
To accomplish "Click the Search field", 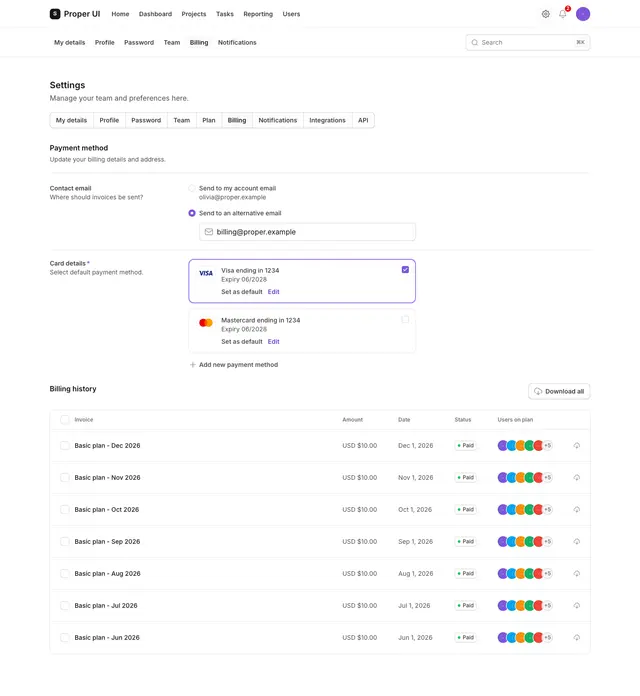I will pos(528,43).
